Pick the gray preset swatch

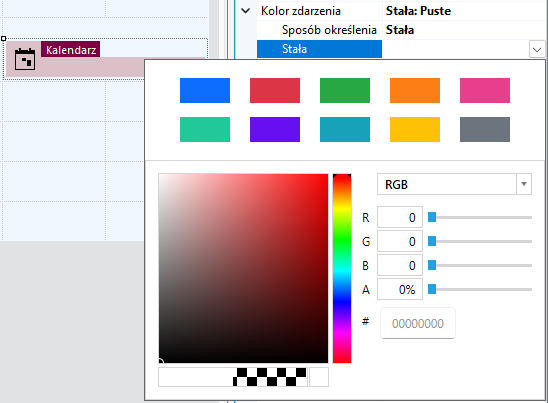pyautogui.click(x=485, y=129)
